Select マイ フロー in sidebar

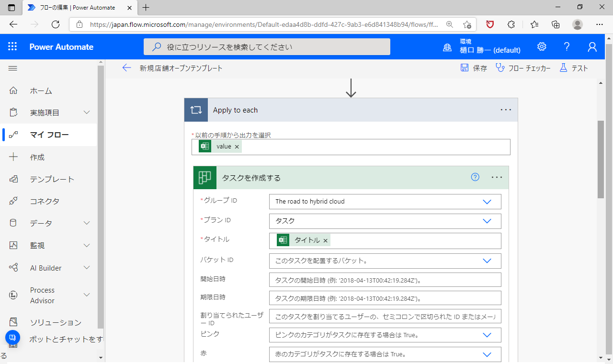(x=50, y=135)
